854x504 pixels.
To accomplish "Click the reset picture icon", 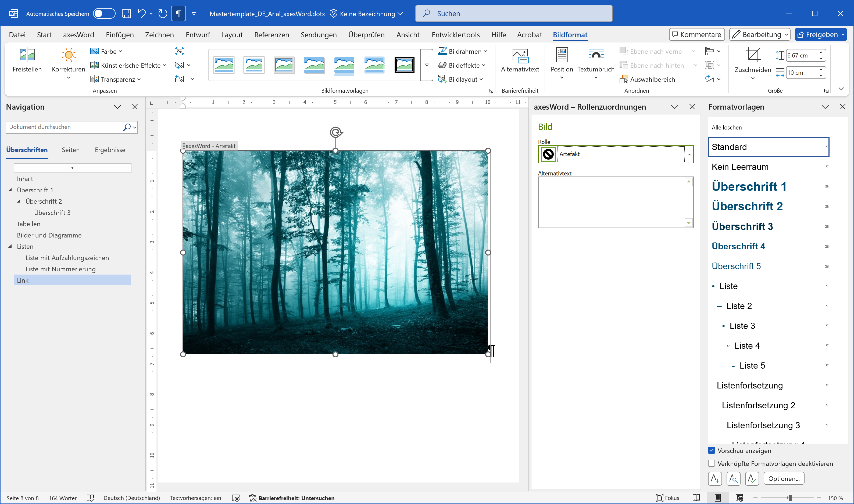I will [180, 79].
